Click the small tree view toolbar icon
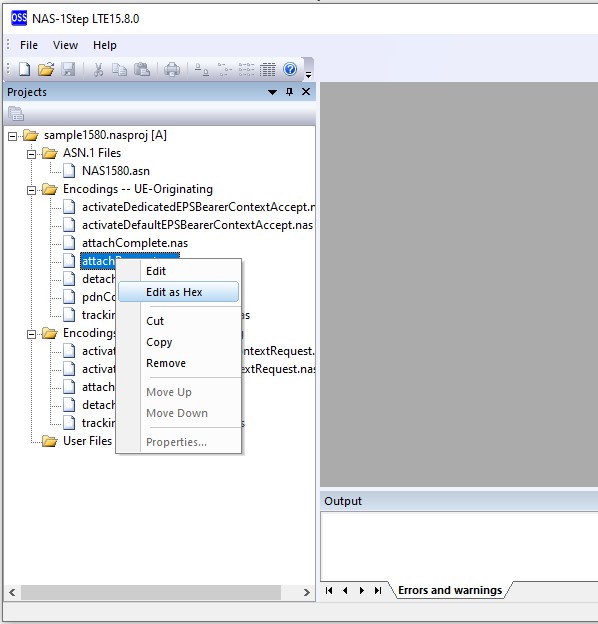The image size is (598, 624). click(x=225, y=70)
